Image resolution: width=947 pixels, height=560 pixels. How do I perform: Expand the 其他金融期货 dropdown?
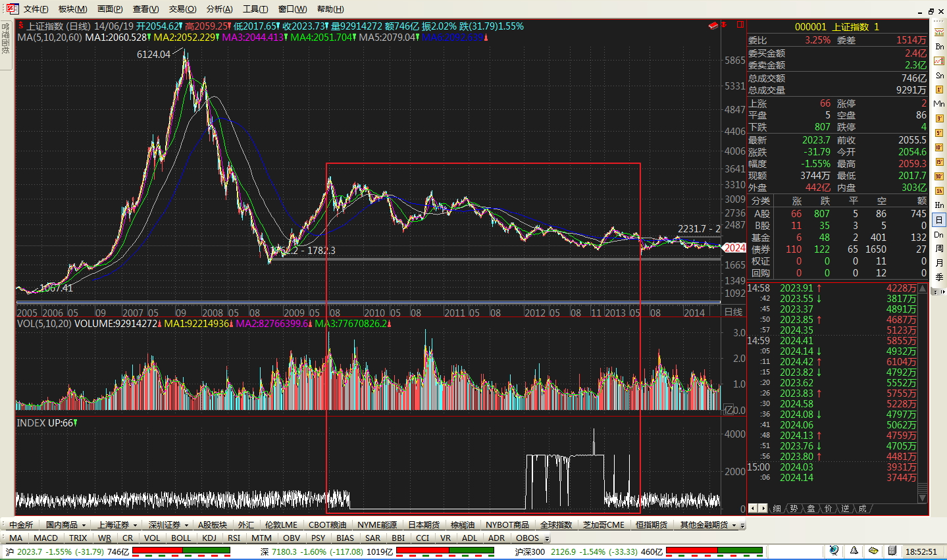coord(734,525)
